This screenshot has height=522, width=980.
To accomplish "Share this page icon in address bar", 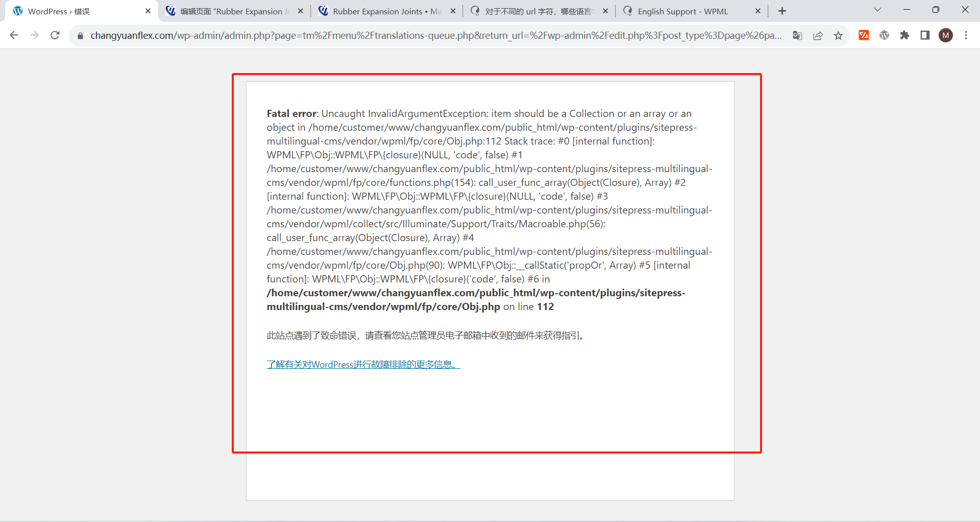I will point(818,35).
